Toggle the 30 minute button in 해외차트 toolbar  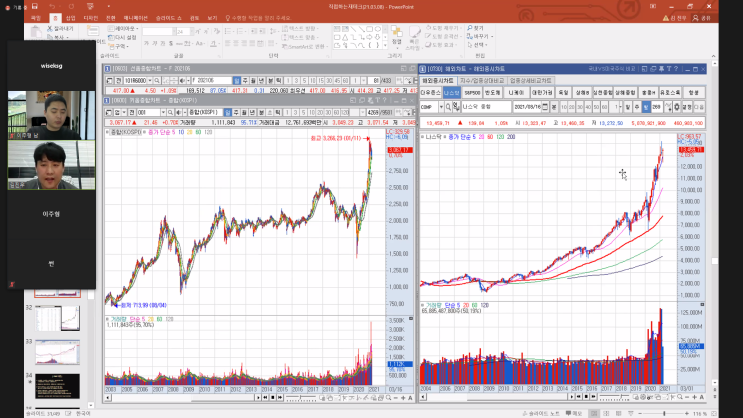(580, 107)
